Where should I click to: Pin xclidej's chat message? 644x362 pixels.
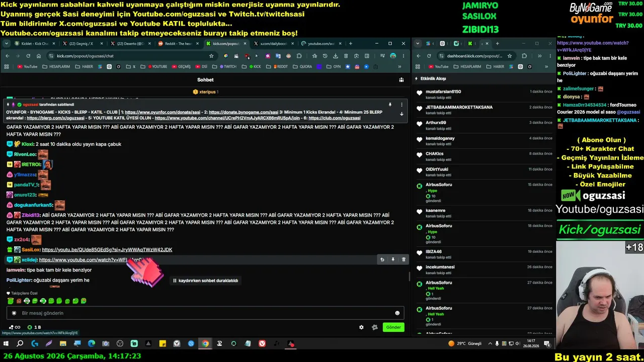(x=393, y=259)
